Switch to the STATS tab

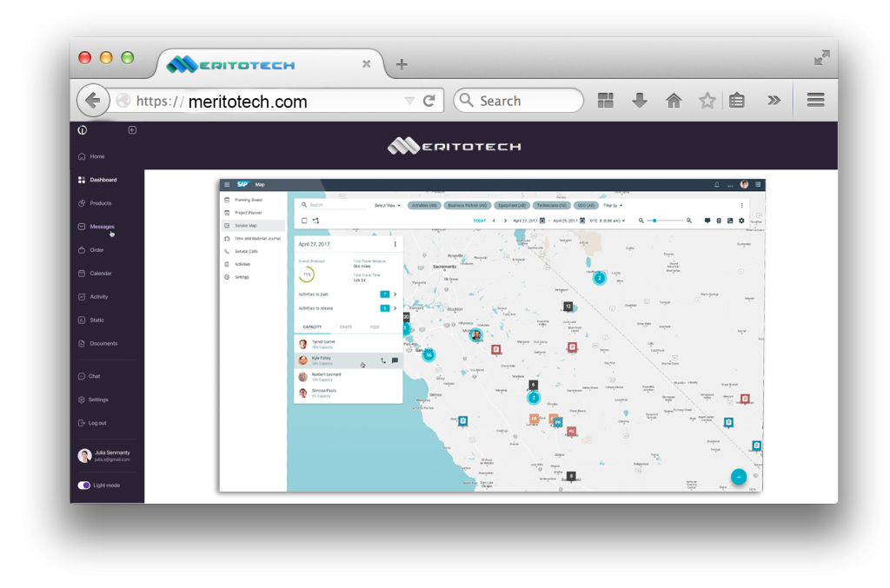click(x=346, y=327)
